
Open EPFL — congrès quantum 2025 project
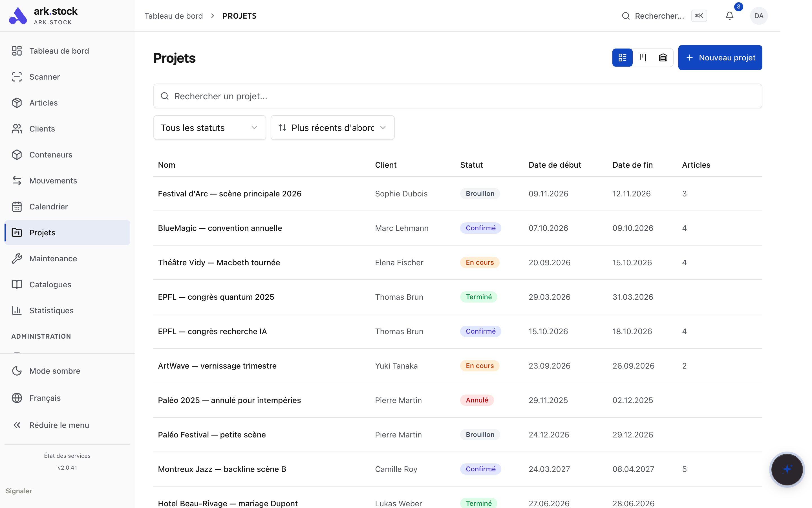pyautogui.click(x=458, y=297)
